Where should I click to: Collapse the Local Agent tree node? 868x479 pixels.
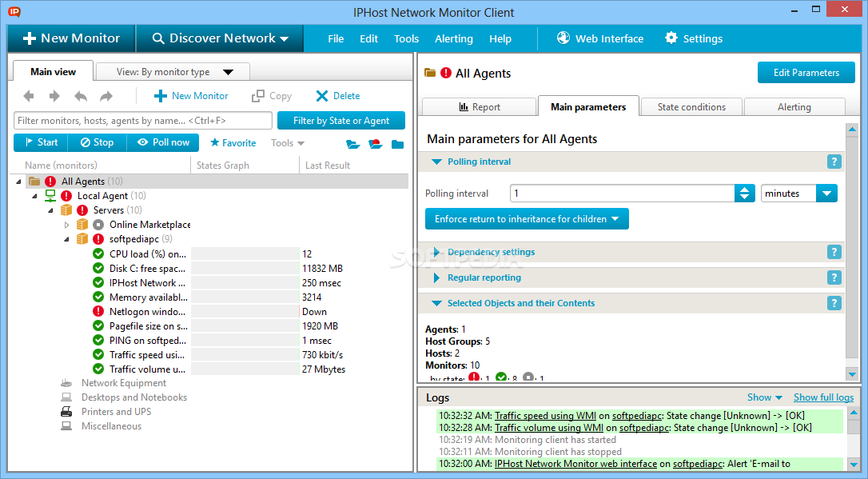[35, 196]
